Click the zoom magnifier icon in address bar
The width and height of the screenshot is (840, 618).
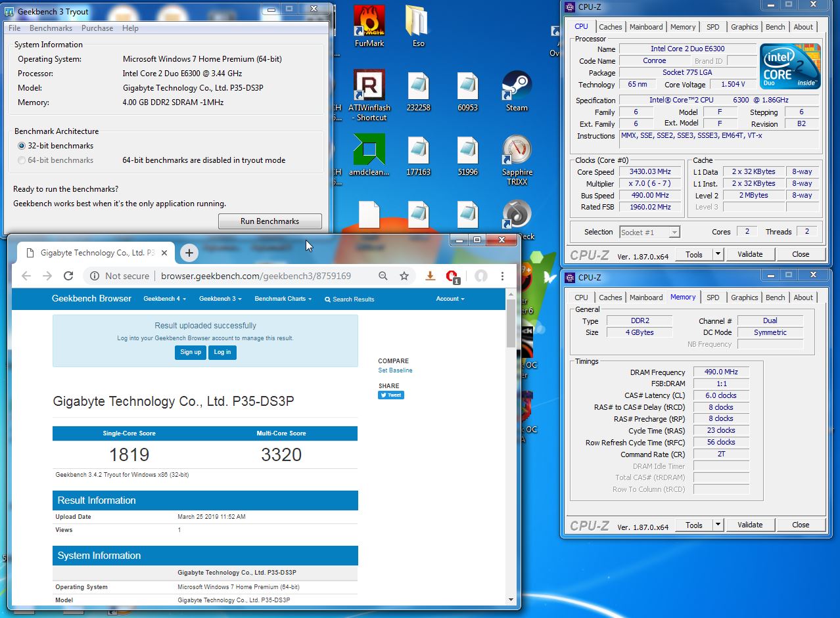click(383, 276)
